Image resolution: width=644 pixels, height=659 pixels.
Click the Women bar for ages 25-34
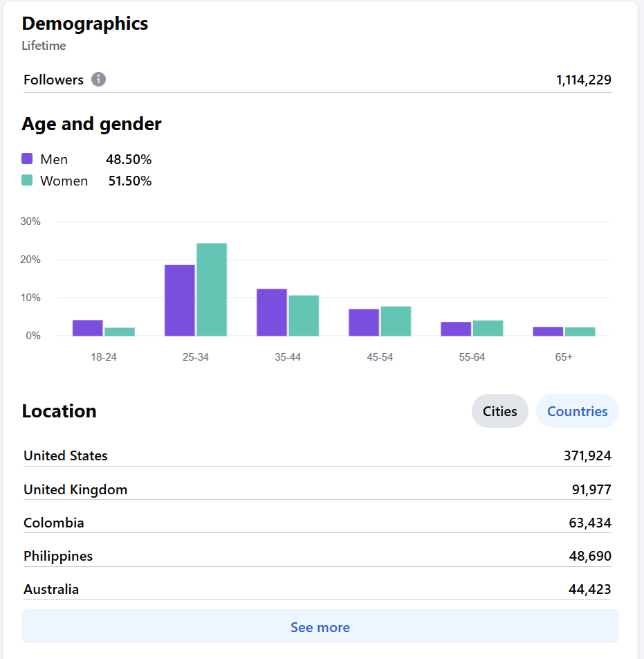212,290
